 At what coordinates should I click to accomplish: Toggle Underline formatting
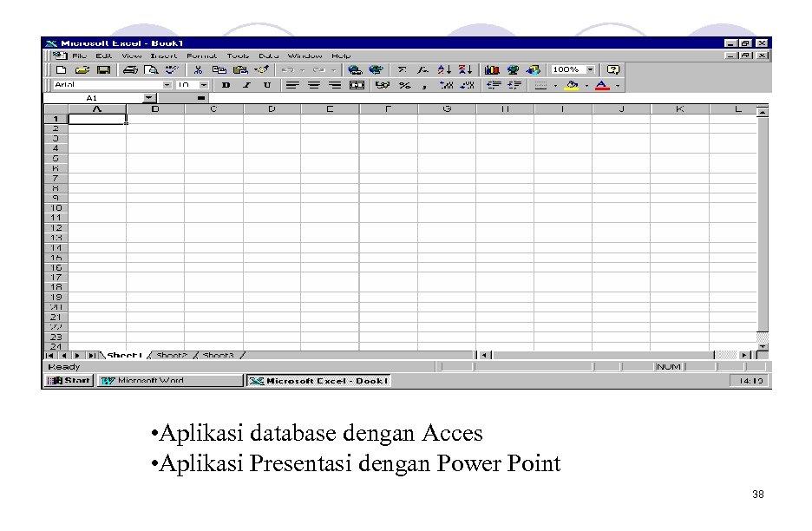click(x=267, y=86)
